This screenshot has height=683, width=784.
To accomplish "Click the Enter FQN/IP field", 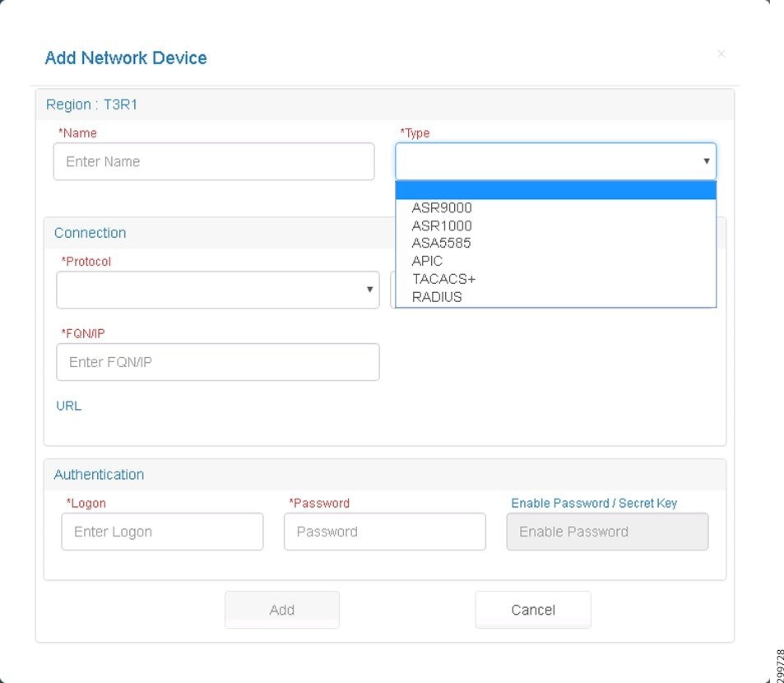I will point(218,362).
